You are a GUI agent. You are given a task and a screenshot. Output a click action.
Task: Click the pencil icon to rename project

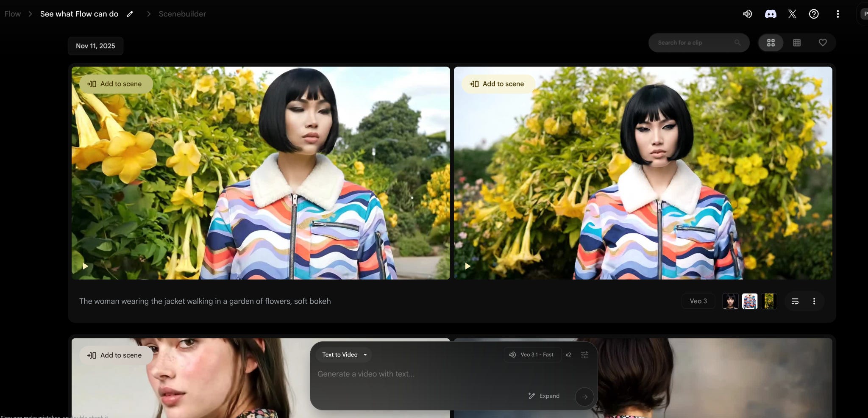tap(130, 14)
